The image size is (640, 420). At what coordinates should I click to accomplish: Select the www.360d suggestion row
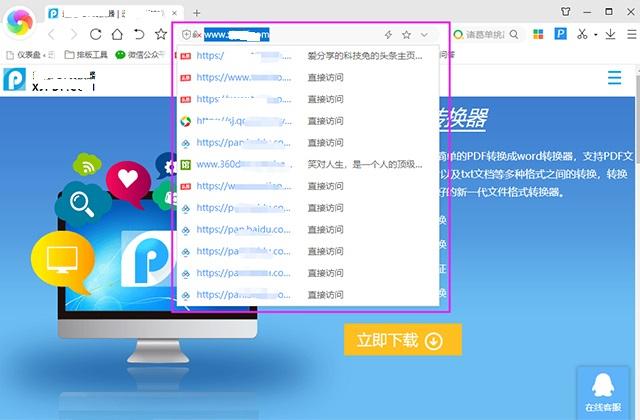tap(308, 164)
